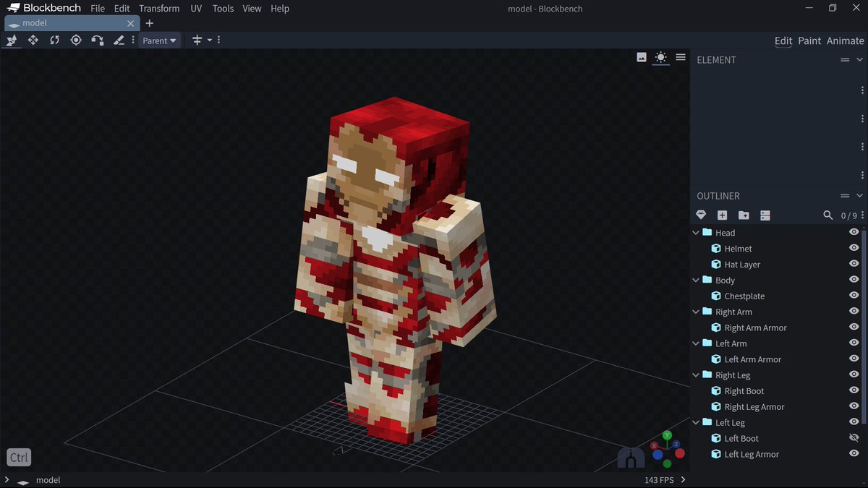Hide the Chestplate cube

pos(854,296)
